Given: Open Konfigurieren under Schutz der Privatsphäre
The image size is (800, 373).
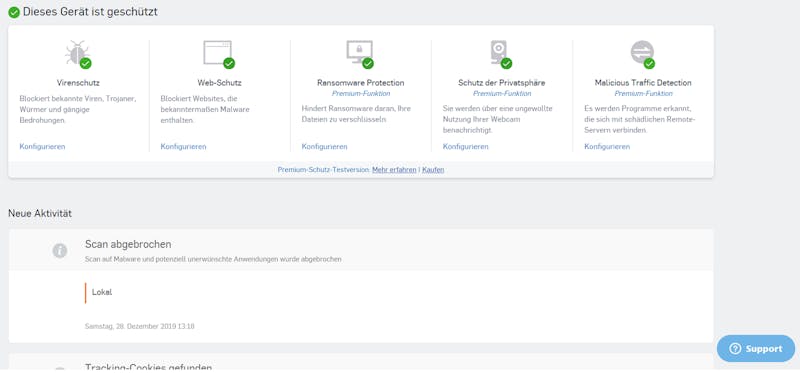Looking at the screenshot, I should [x=465, y=146].
